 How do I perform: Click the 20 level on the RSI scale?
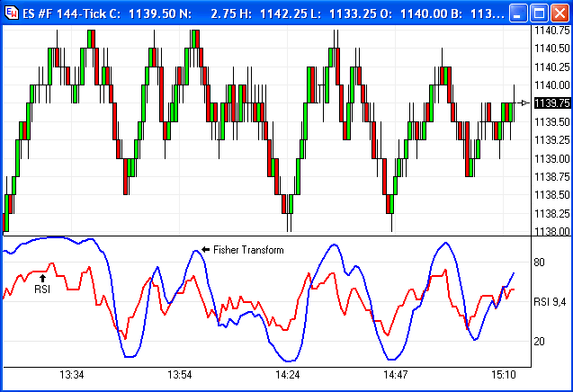[540, 341]
